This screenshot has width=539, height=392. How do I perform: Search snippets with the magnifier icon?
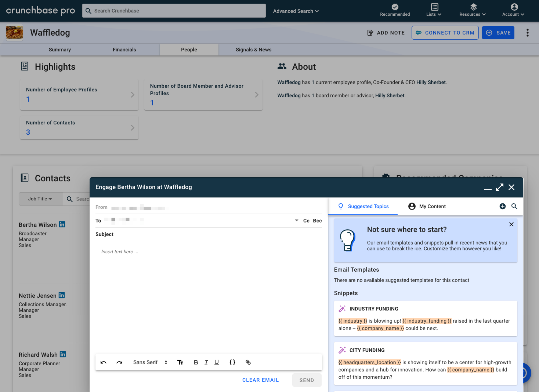point(514,206)
